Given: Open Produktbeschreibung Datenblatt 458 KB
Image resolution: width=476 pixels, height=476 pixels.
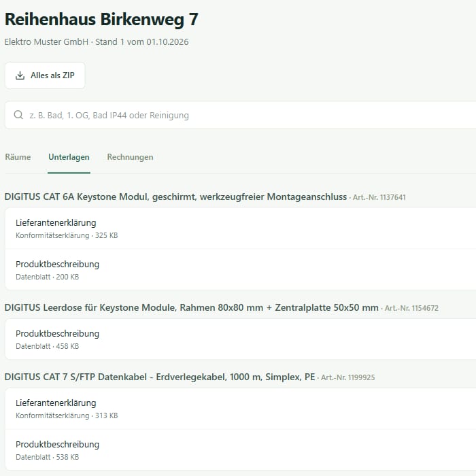Looking at the screenshot, I should [x=241, y=339].
